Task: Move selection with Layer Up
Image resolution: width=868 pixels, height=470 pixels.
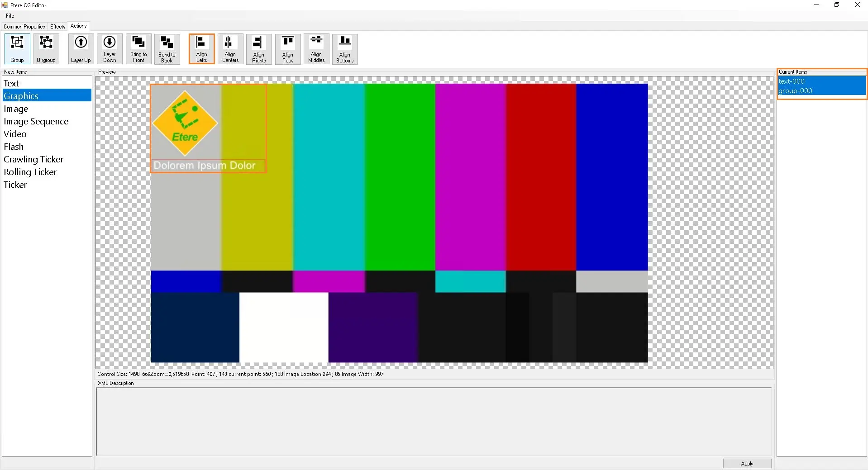Action: click(81, 48)
